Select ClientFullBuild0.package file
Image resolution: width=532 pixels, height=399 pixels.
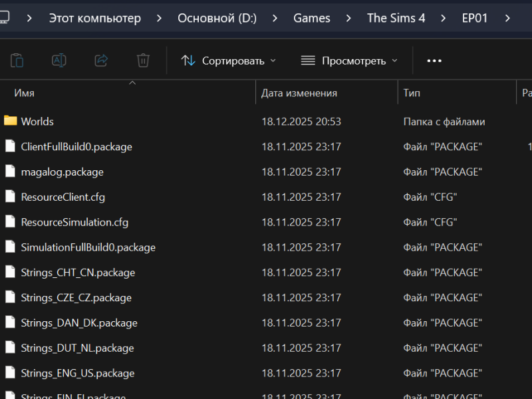[x=76, y=146]
